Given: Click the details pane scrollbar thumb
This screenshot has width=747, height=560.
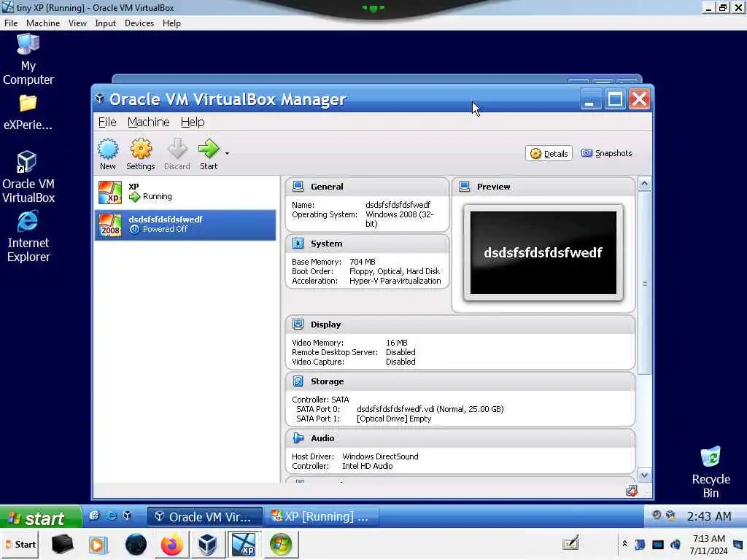Looking at the screenshot, I should (x=645, y=283).
